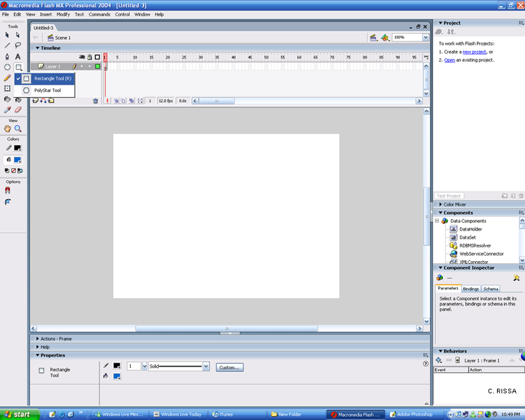Click the Edit Scene icon

pyautogui.click(x=373, y=38)
